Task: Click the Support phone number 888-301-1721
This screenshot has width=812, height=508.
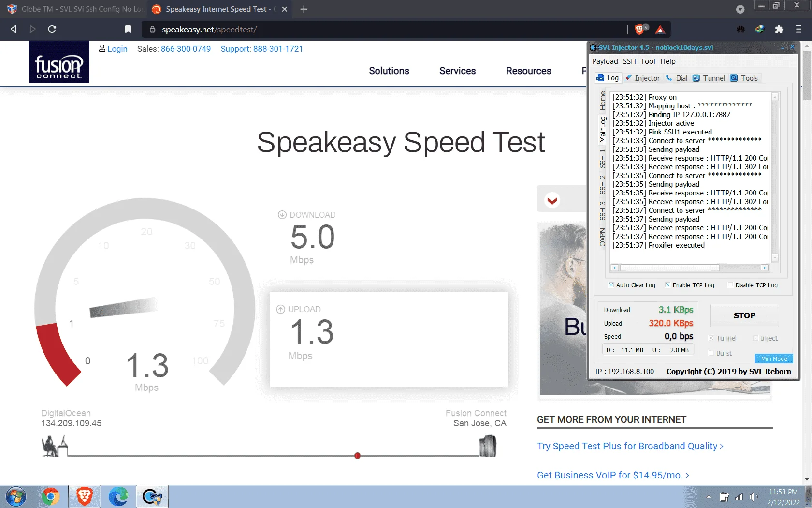Action: pyautogui.click(x=278, y=49)
